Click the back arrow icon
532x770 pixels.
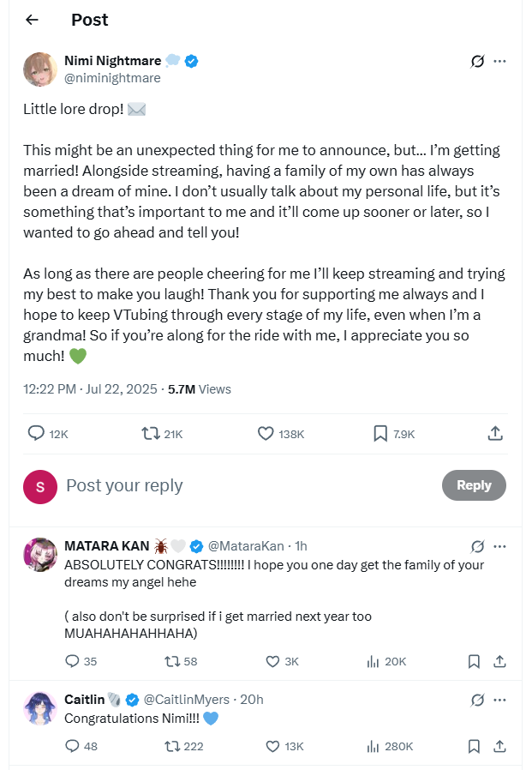[x=32, y=20]
